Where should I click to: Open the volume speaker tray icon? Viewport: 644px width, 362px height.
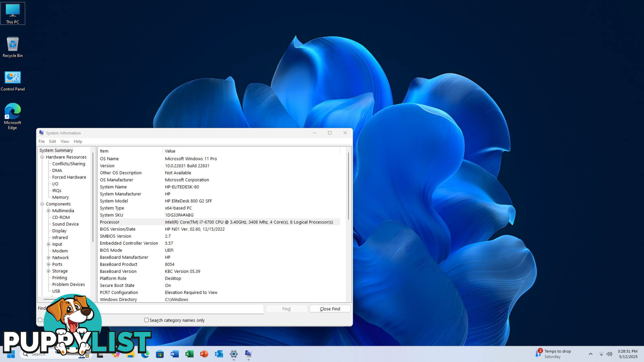[609, 354]
